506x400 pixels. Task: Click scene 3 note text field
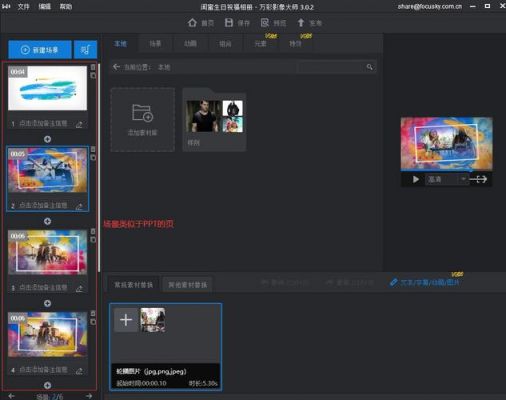43,288
